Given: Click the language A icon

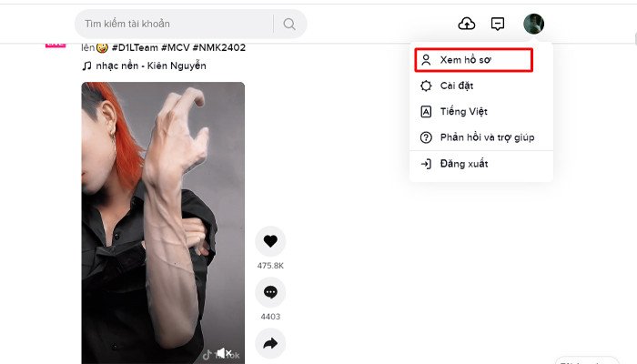Looking at the screenshot, I should [426, 111].
